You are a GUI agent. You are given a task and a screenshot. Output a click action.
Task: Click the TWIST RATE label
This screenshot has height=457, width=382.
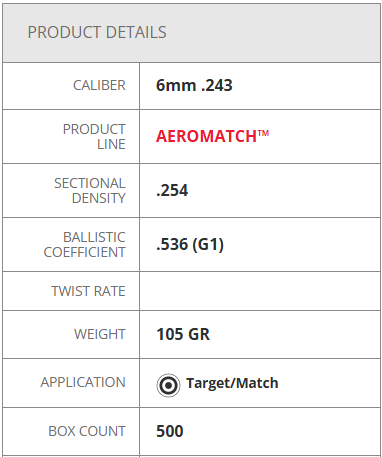pos(88,291)
